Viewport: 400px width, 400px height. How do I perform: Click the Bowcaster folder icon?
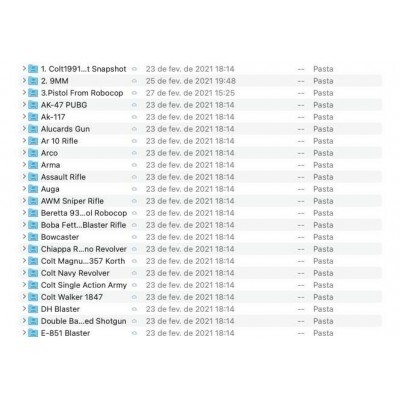click(x=33, y=237)
